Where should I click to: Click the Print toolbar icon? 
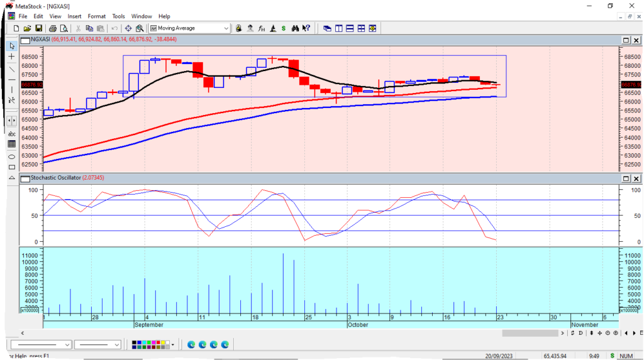[53, 28]
